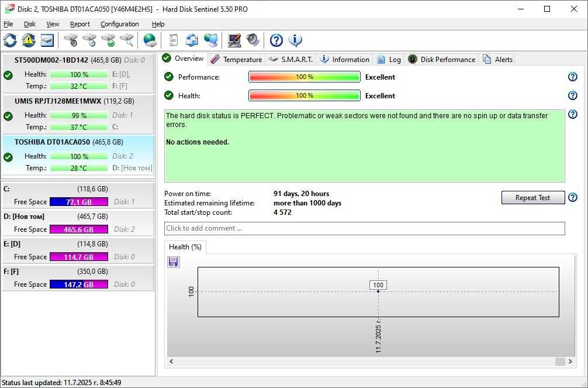Screen dimensions: 588x388
Task: Click help icon next to Performance bar
Action: [573, 77]
